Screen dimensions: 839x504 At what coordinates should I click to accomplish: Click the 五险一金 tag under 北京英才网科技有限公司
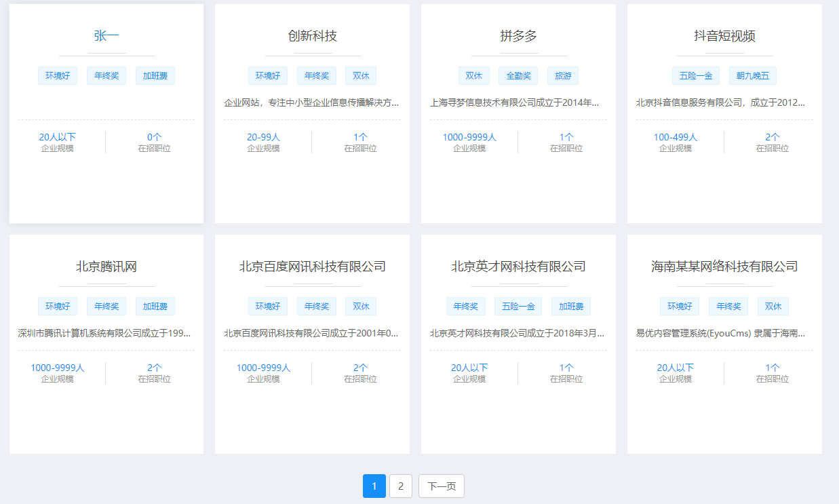[518, 307]
